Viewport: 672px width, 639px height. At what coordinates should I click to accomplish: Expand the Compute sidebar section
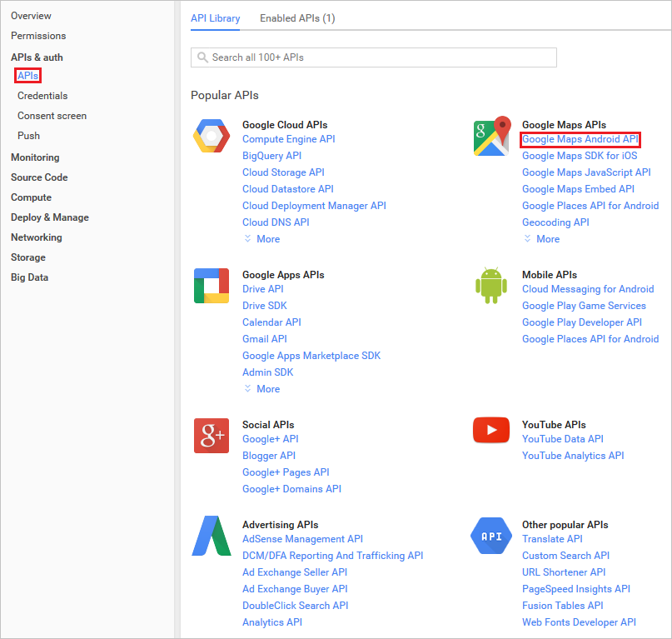[31, 197]
